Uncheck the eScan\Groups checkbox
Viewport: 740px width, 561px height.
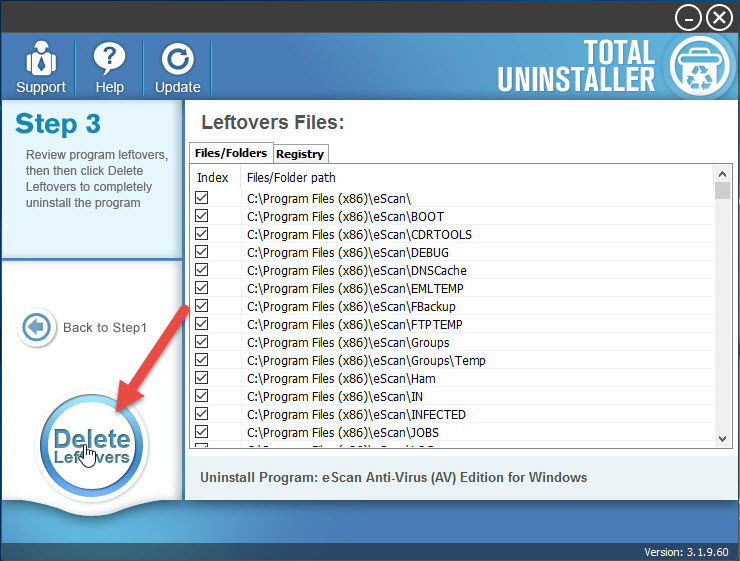pyautogui.click(x=202, y=342)
